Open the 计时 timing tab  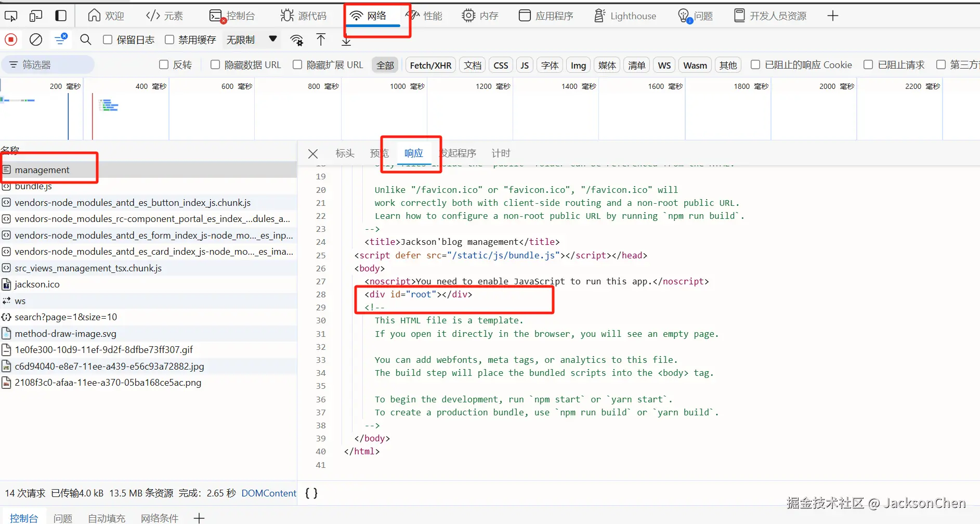click(x=501, y=153)
